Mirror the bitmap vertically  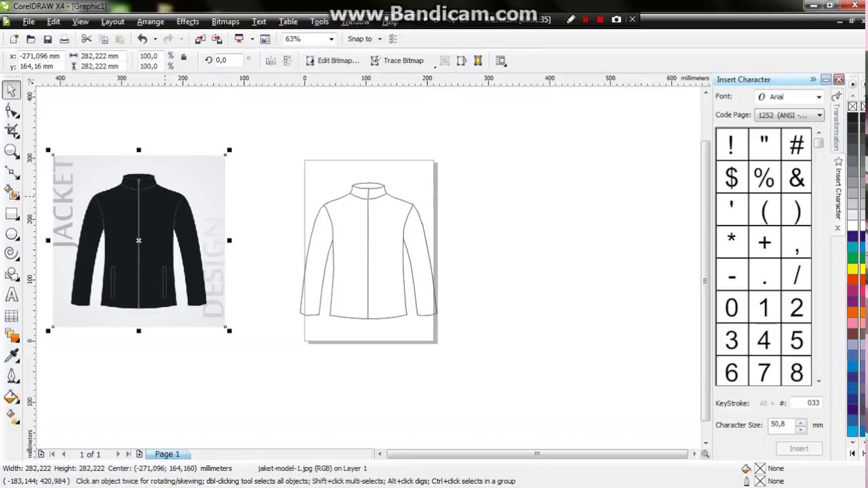288,61
